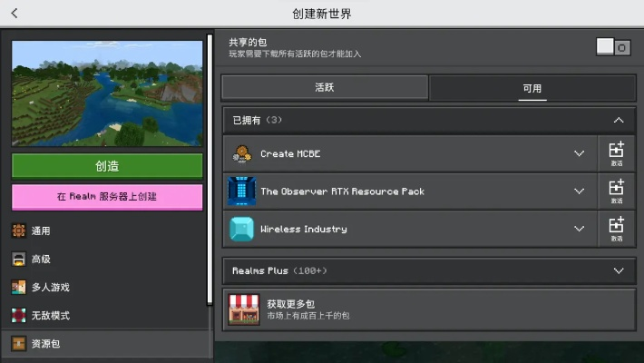Screen dimensions: 644x363
Task: Click the green 创造 button
Action: (x=107, y=166)
